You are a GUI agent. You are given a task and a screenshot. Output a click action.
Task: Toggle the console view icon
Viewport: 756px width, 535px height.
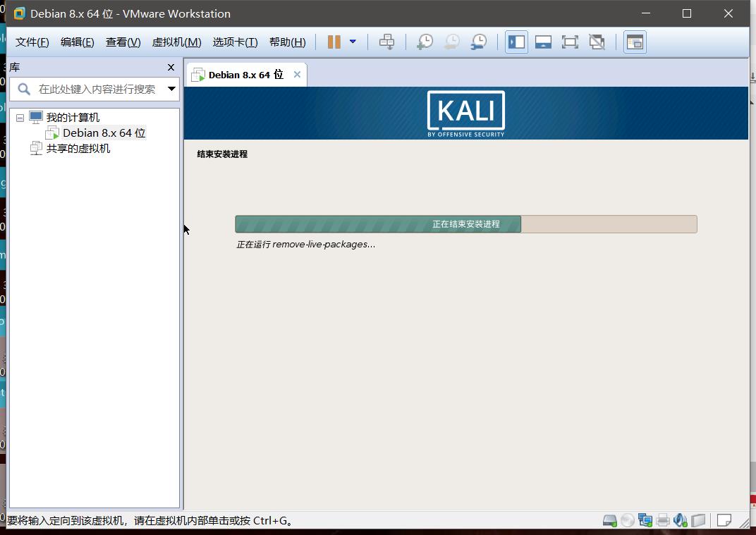[635, 42]
